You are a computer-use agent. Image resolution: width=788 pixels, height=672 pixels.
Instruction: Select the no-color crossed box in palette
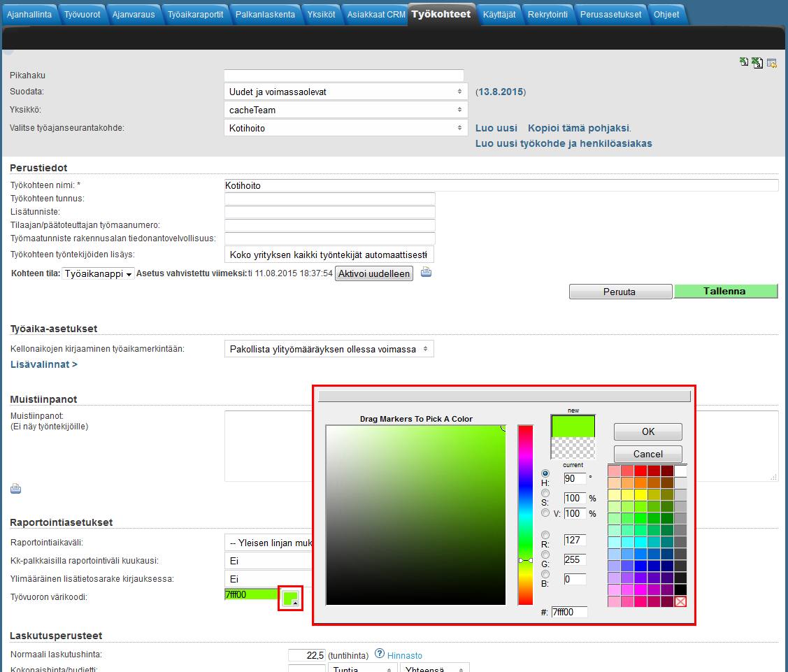tap(680, 601)
